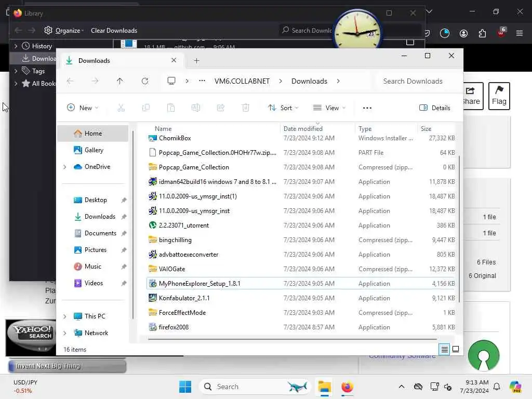Select the ChomikBox installer icon
Image resolution: width=532 pixels, height=399 pixels.
[x=153, y=138]
